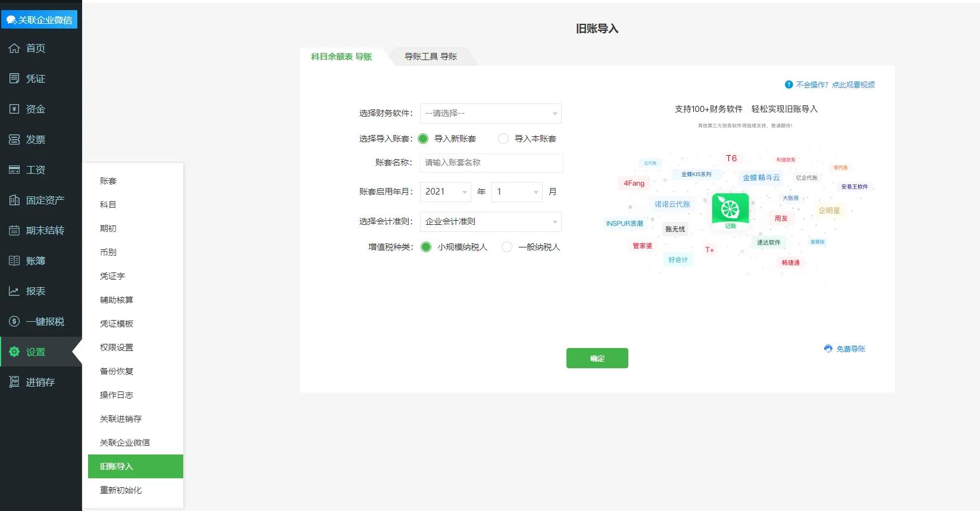Click the 用友 software tag

point(781,218)
